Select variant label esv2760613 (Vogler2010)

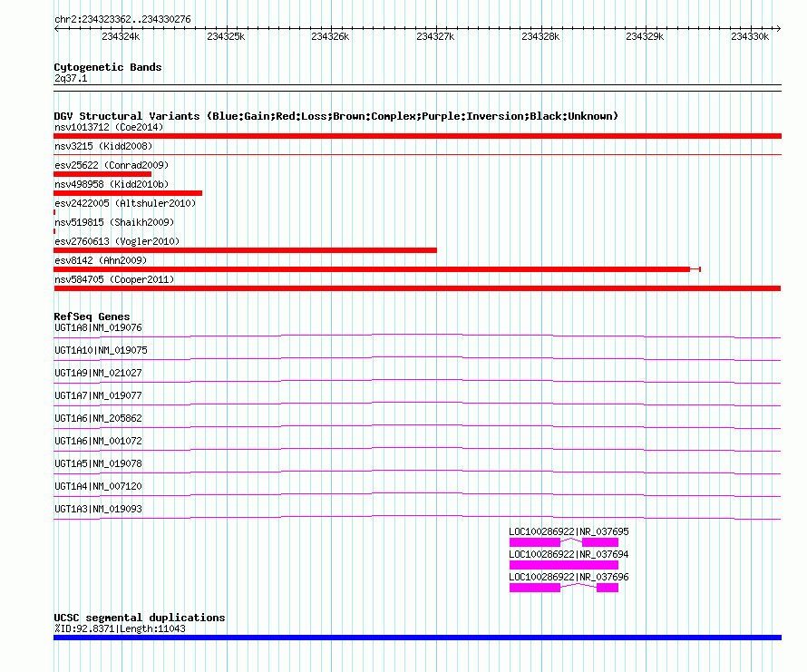pyautogui.click(x=117, y=241)
